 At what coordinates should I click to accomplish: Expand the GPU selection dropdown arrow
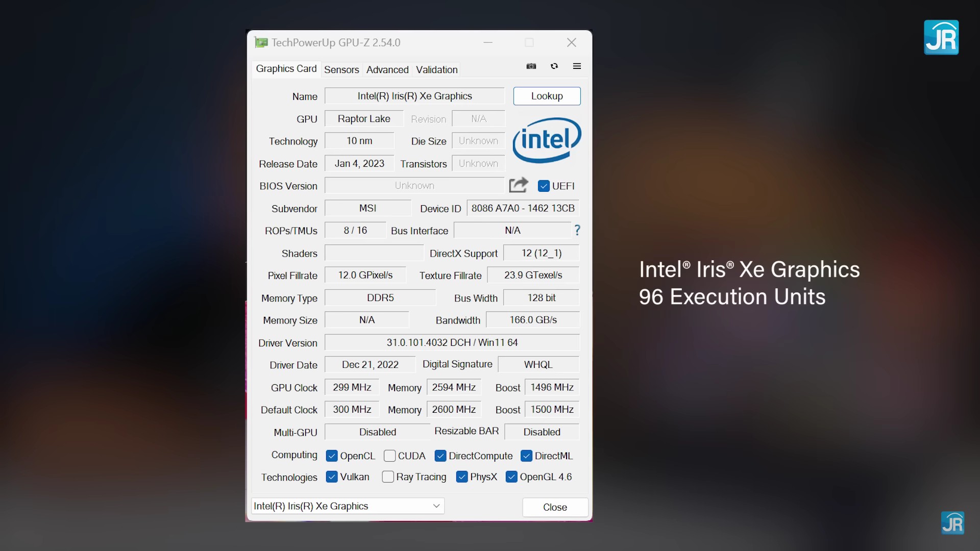tap(436, 506)
